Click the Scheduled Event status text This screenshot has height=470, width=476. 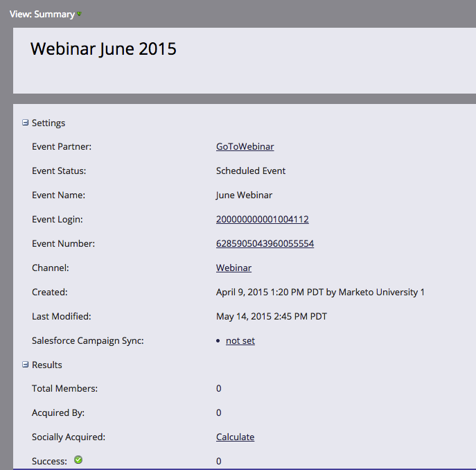251,171
